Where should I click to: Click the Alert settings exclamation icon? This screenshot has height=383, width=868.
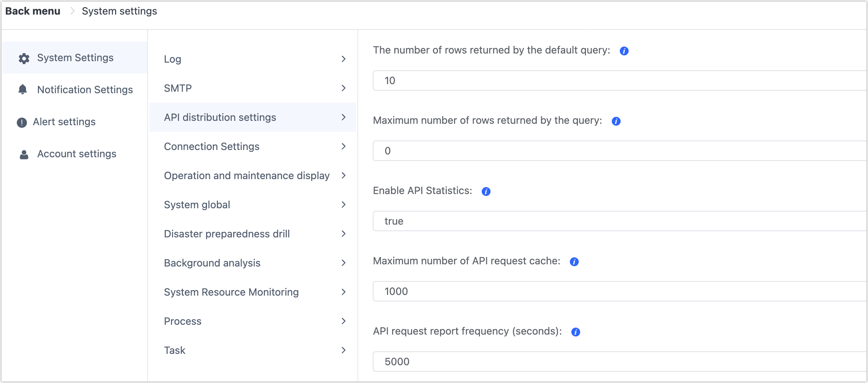21,122
